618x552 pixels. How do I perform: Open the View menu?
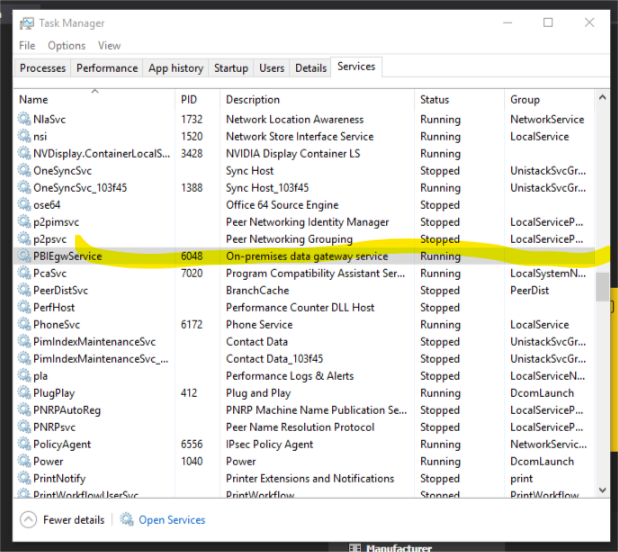(109, 46)
